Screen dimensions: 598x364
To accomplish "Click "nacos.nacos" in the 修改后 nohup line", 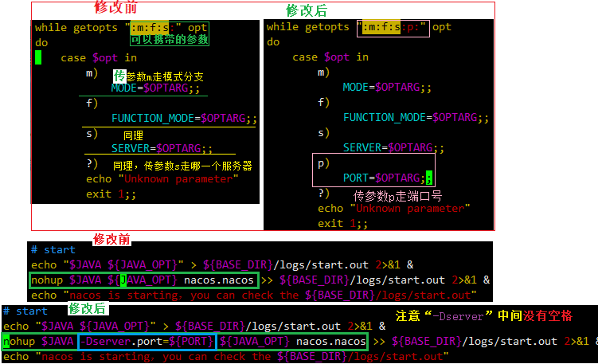I will (x=331, y=342).
